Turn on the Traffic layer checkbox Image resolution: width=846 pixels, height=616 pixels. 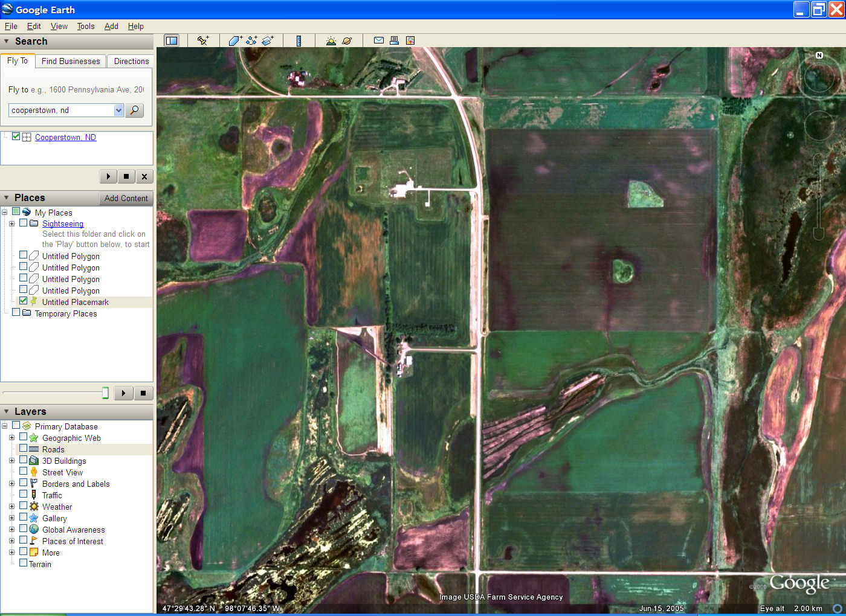pyautogui.click(x=23, y=494)
